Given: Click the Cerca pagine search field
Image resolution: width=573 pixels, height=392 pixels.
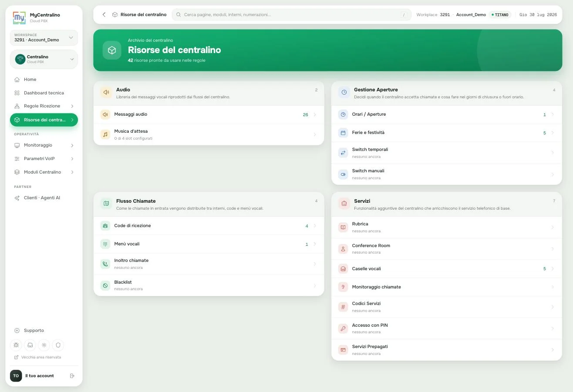Looking at the screenshot, I should click(x=291, y=14).
